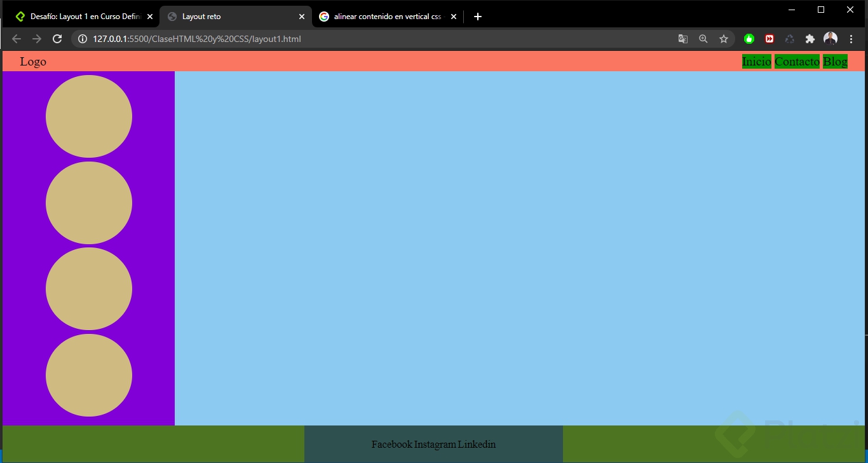
Task: Open Chrome's three-dot menu
Action: (851, 39)
